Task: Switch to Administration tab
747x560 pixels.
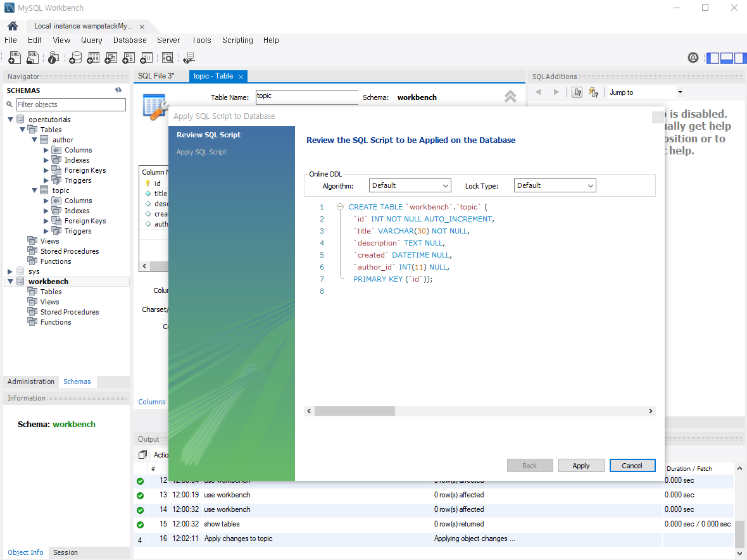Action: 31,382
